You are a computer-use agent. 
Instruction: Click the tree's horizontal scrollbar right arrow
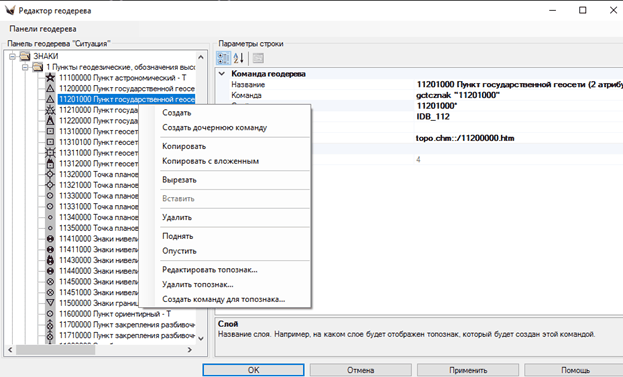click(x=190, y=350)
